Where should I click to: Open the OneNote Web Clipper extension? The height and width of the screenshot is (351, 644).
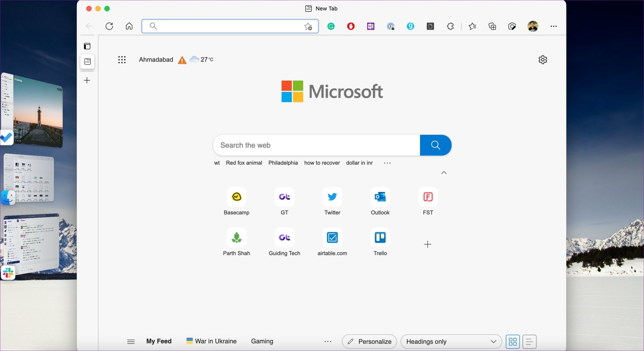tap(371, 26)
